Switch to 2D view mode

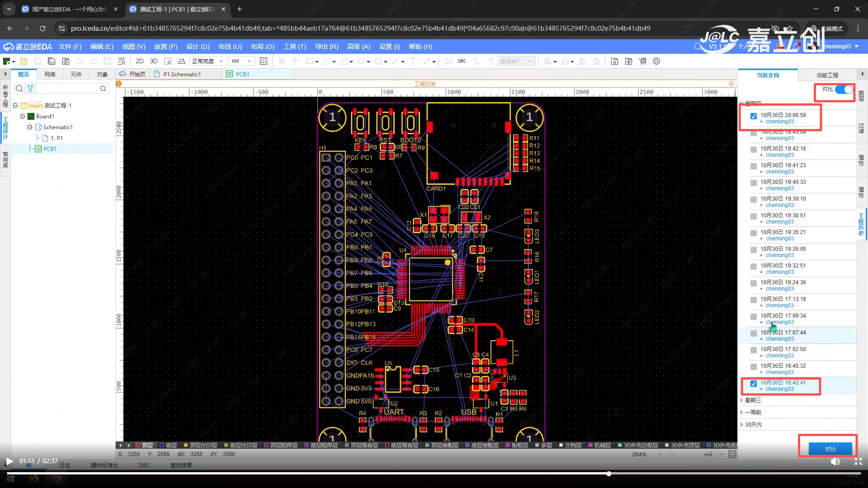coord(140,61)
